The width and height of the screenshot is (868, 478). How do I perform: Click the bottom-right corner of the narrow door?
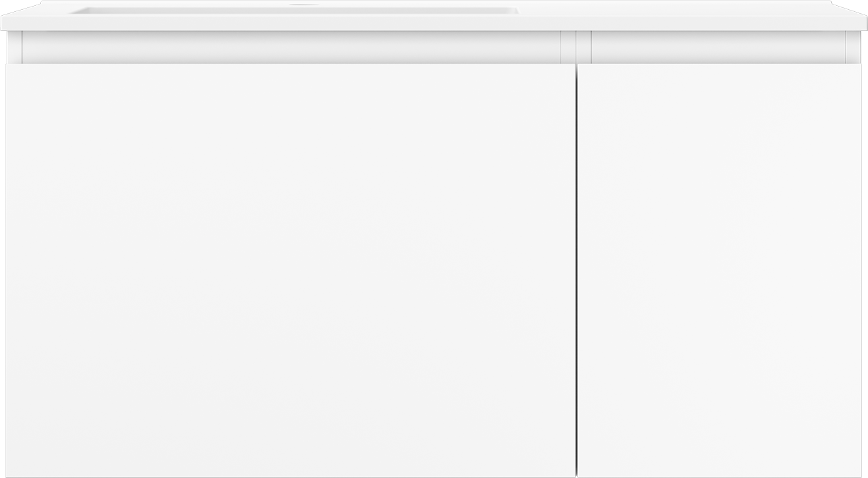click(x=859, y=474)
